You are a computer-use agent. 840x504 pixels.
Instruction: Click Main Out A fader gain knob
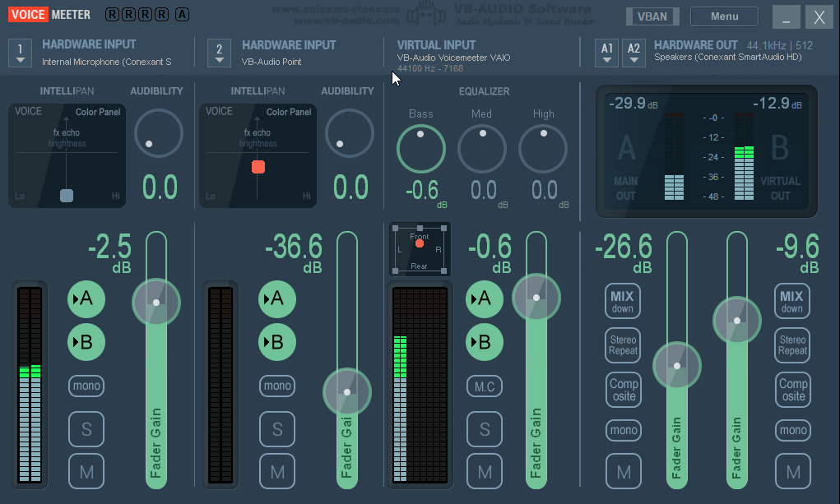click(x=677, y=366)
